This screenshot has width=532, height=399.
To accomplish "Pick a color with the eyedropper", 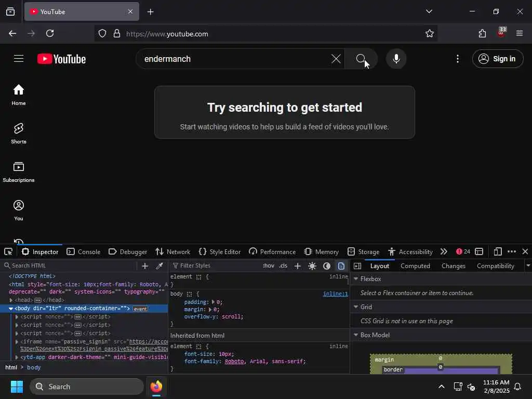I will (x=159, y=266).
